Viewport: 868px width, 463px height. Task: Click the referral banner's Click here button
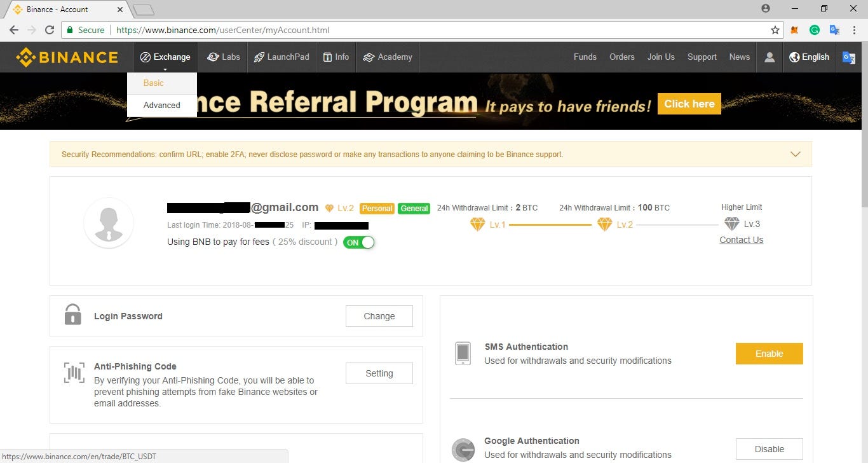[689, 104]
